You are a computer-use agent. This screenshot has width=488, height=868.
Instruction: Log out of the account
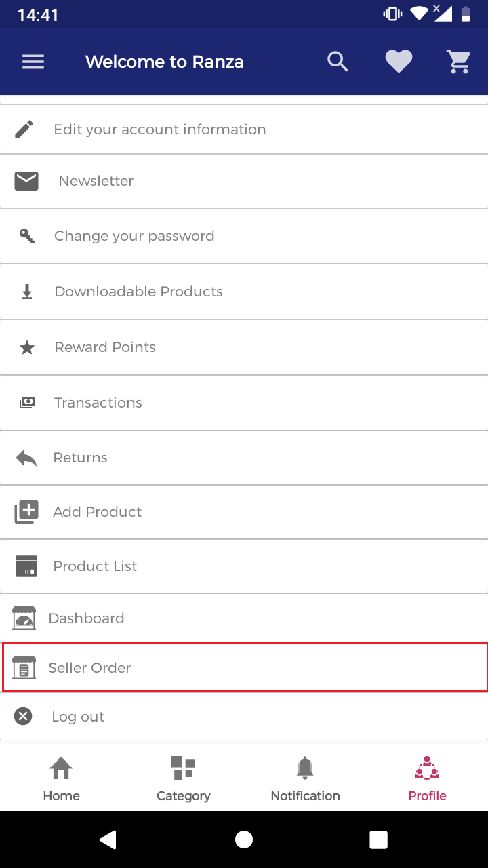point(244,716)
